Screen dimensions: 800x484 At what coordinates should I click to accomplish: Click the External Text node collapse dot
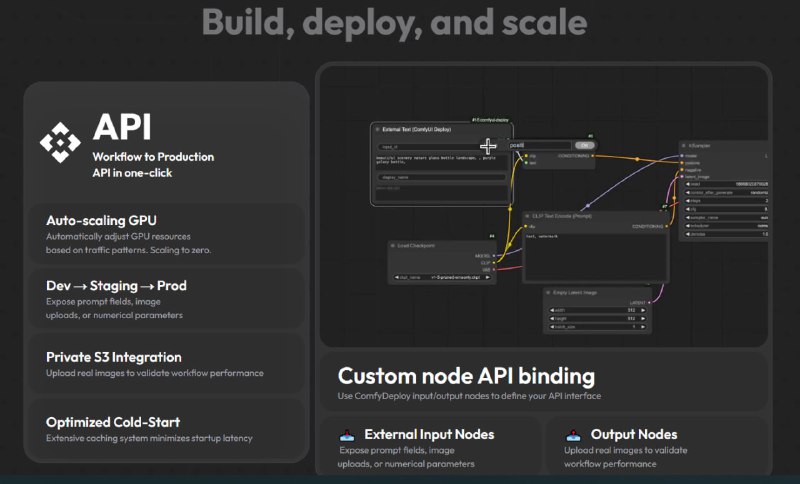[377, 129]
